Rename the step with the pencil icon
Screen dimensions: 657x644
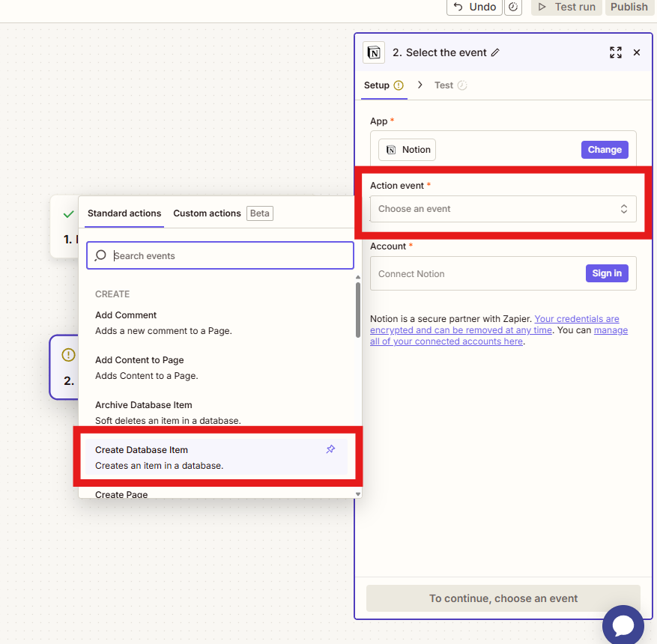pyautogui.click(x=495, y=52)
